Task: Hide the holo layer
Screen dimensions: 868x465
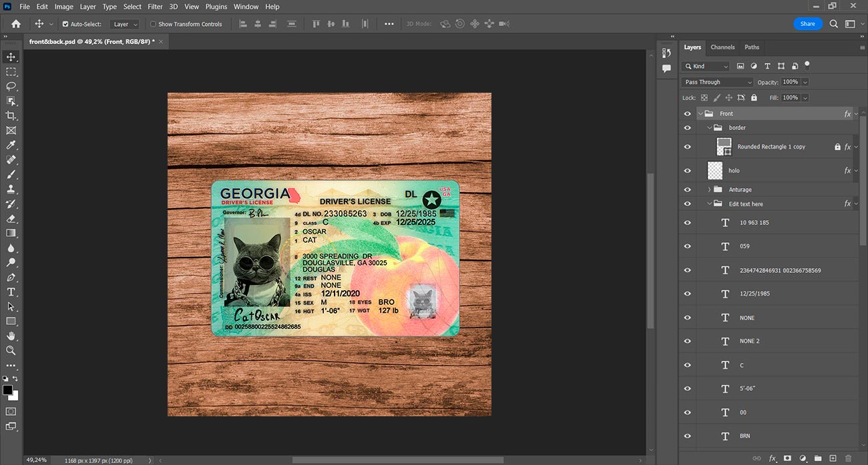Action: 687,171
